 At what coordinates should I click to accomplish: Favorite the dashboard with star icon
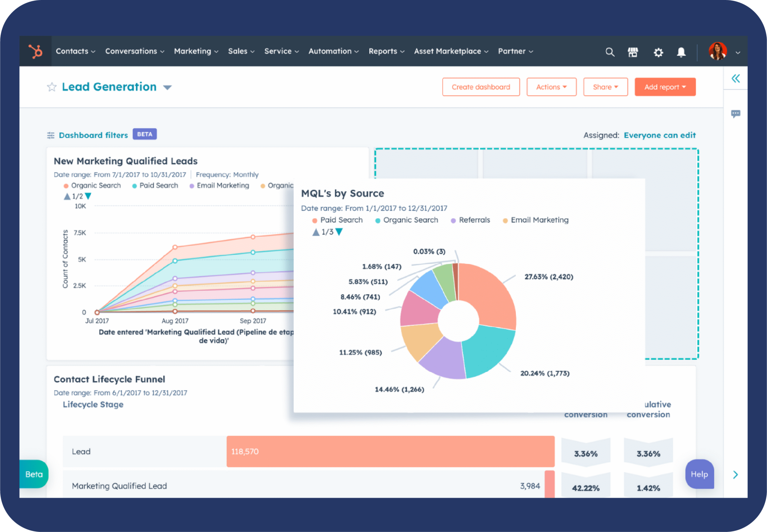pyautogui.click(x=52, y=87)
